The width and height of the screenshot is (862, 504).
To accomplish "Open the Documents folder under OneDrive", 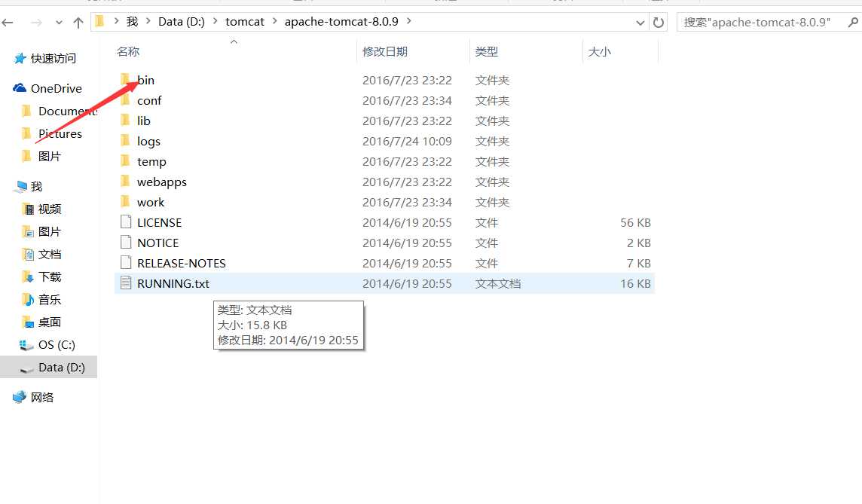I will (x=68, y=111).
